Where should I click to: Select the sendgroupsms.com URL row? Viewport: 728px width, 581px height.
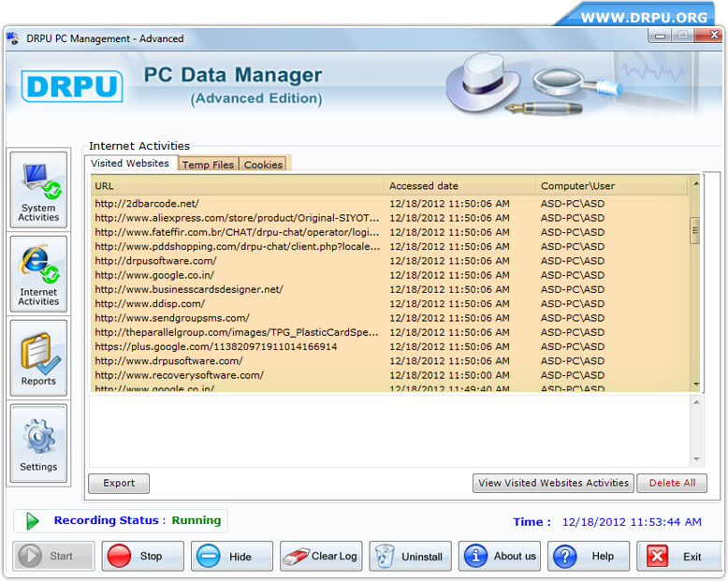pyautogui.click(x=390, y=318)
